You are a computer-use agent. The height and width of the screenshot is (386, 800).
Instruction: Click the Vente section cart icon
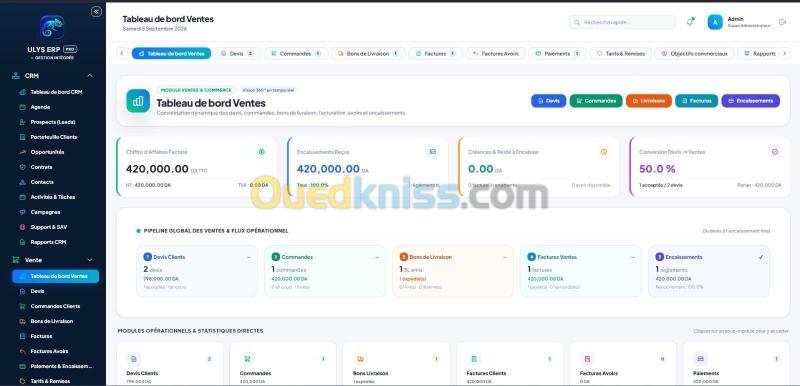[x=16, y=260]
